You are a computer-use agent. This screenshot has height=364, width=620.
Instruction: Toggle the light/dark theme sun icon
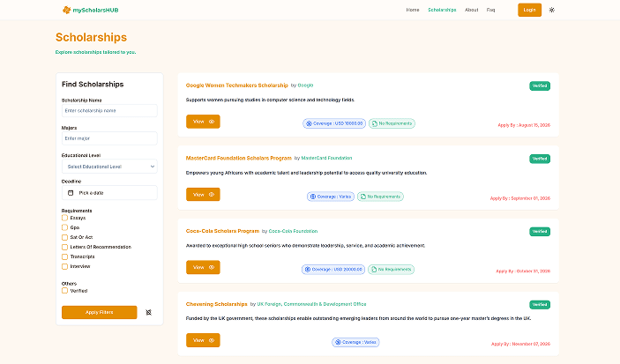[x=552, y=10]
